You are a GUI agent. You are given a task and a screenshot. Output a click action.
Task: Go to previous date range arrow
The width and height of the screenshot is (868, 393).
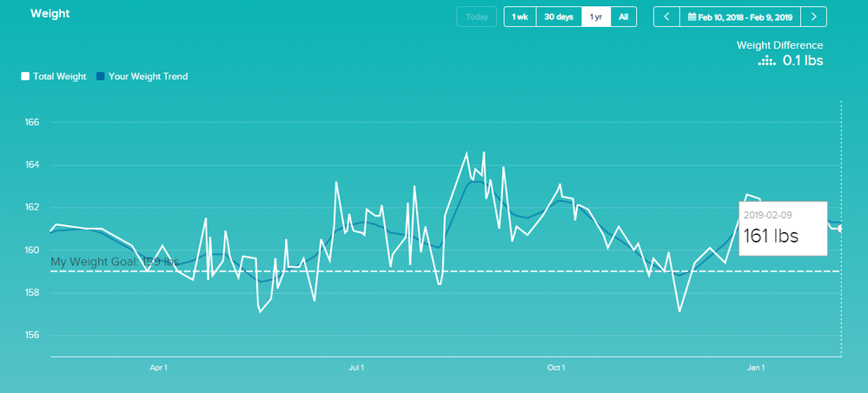(x=666, y=17)
